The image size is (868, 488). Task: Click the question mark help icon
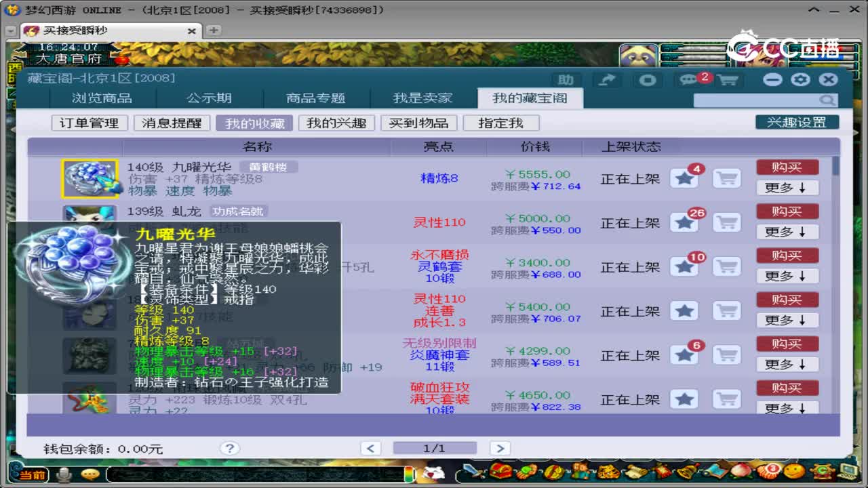[x=230, y=448]
